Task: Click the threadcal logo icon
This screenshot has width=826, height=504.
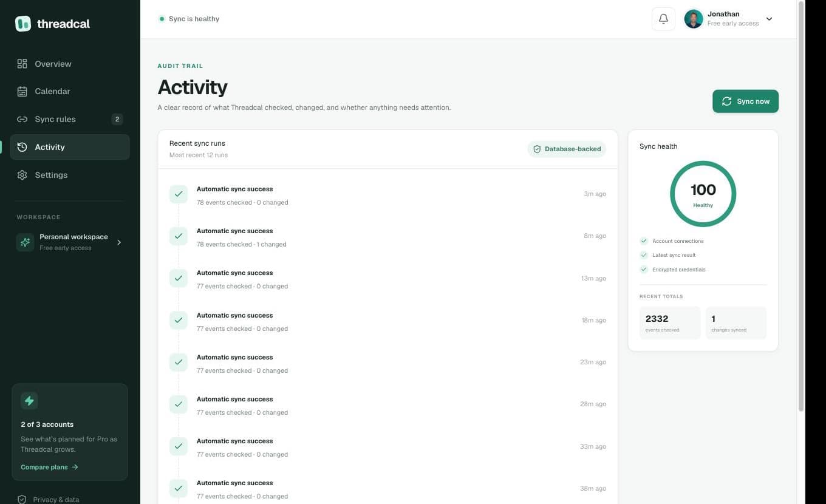Action: [x=23, y=24]
